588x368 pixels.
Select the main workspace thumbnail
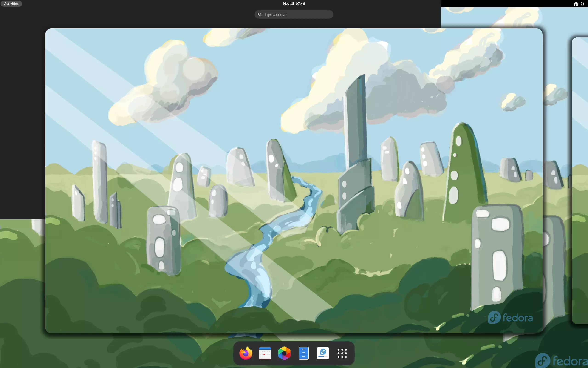(x=294, y=180)
